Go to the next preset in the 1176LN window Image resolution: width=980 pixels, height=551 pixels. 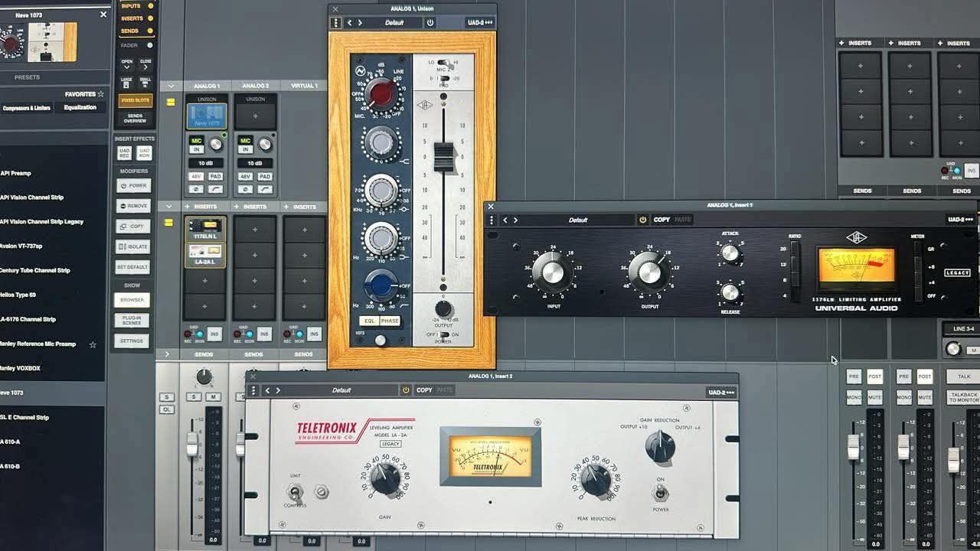tap(515, 220)
